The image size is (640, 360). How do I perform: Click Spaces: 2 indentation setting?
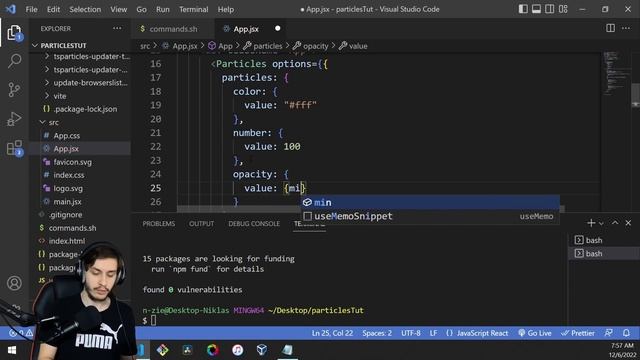377,333
